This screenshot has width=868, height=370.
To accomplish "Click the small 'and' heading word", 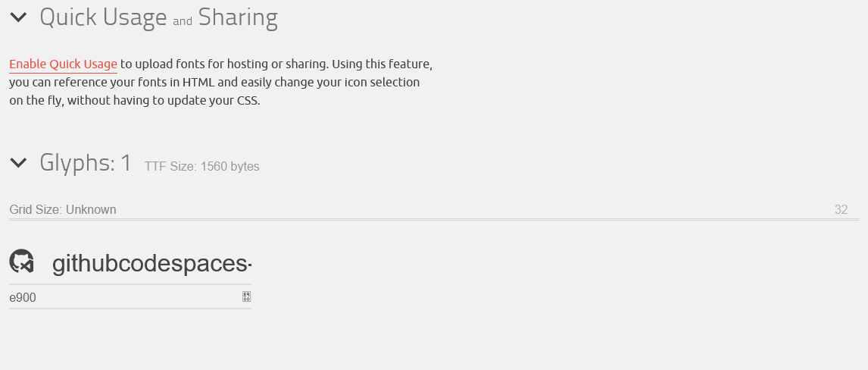I will coord(183,21).
